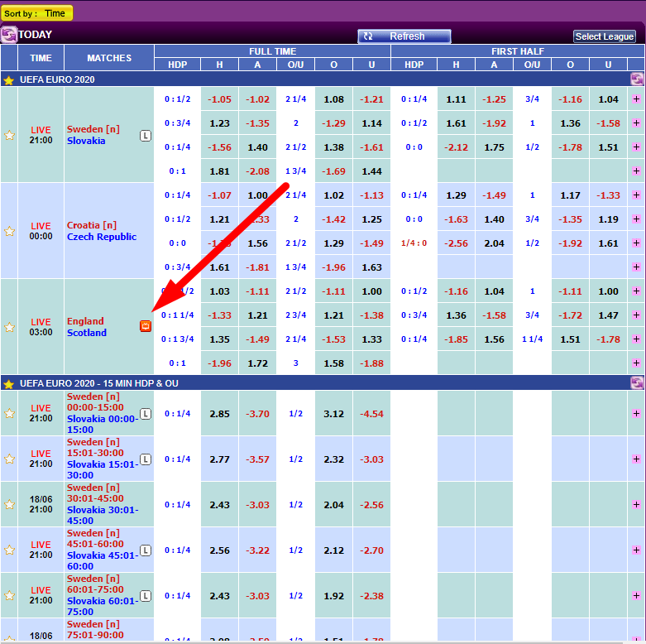The width and height of the screenshot is (646, 644).
Task: Open live TV stream for England vs Scotland
Action: [146, 326]
